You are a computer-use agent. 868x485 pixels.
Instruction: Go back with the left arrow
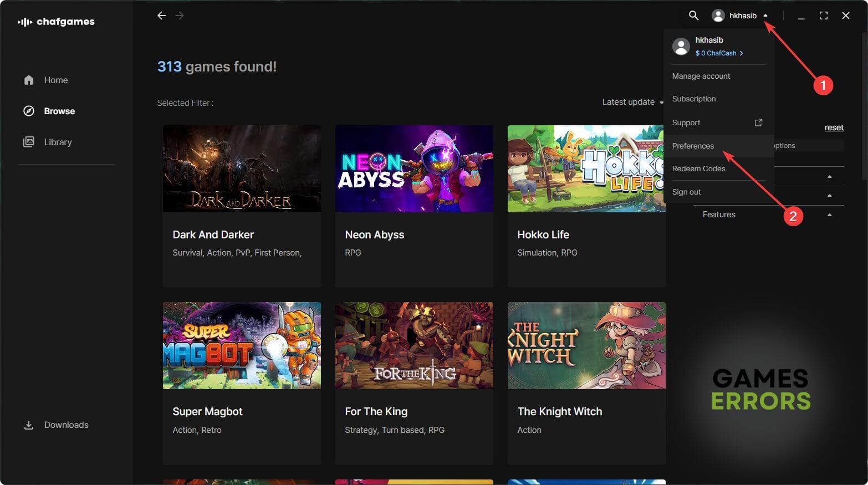[161, 16]
